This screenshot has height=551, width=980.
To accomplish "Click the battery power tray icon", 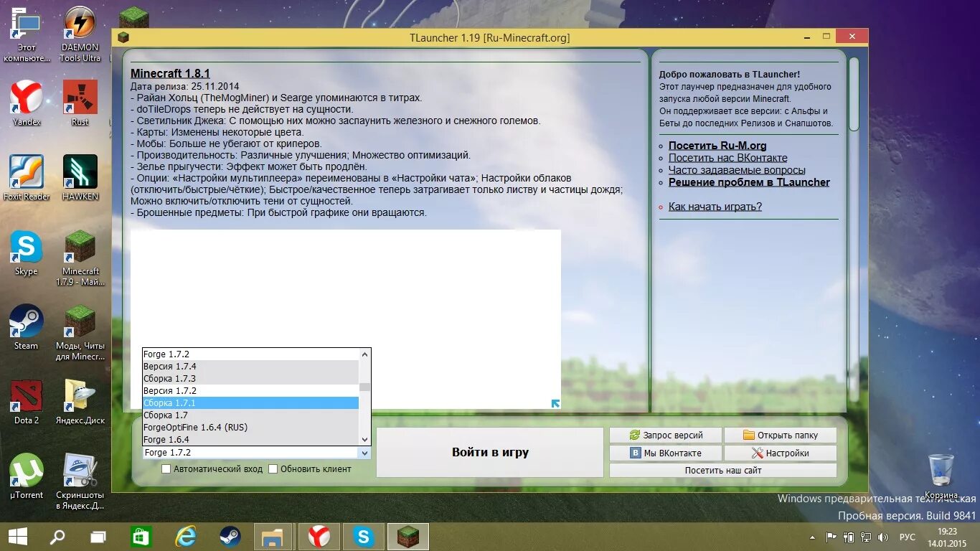I will [849, 537].
